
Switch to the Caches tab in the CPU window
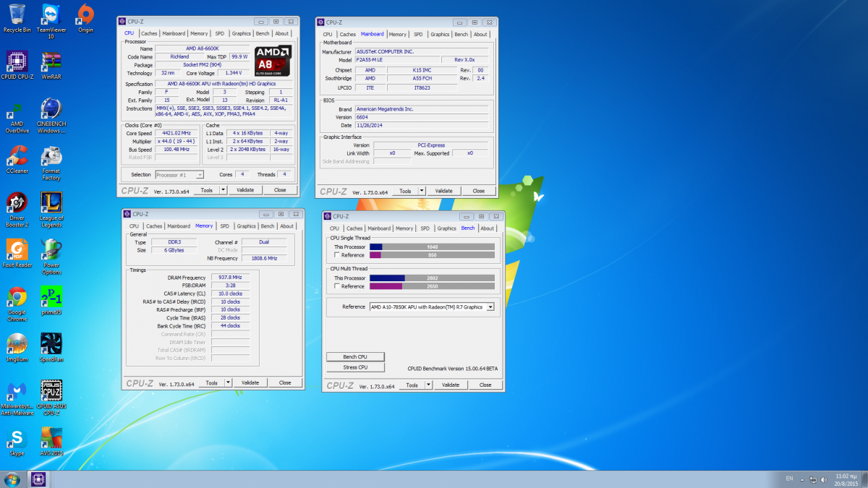point(149,33)
